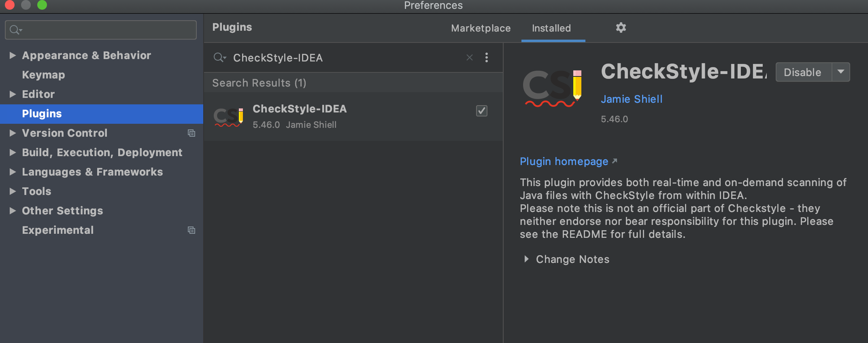This screenshot has width=868, height=343.
Task: Click the Experimental project-level icon
Action: click(191, 230)
